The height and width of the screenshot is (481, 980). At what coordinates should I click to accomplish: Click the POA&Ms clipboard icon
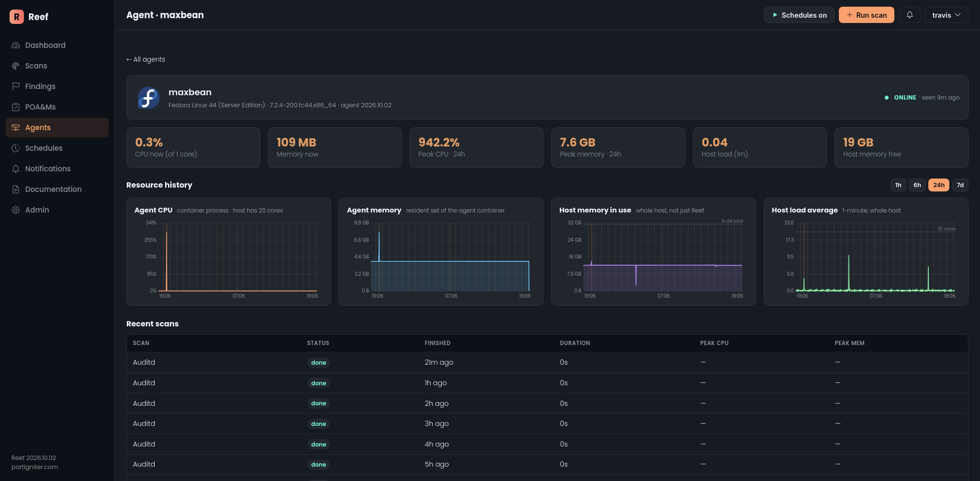coord(16,107)
